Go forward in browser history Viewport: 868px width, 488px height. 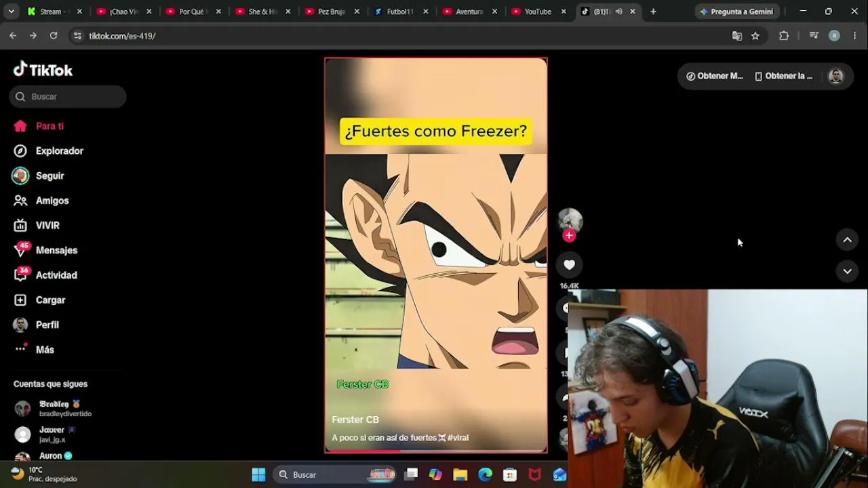pyautogui.click(x=33, y=36)
